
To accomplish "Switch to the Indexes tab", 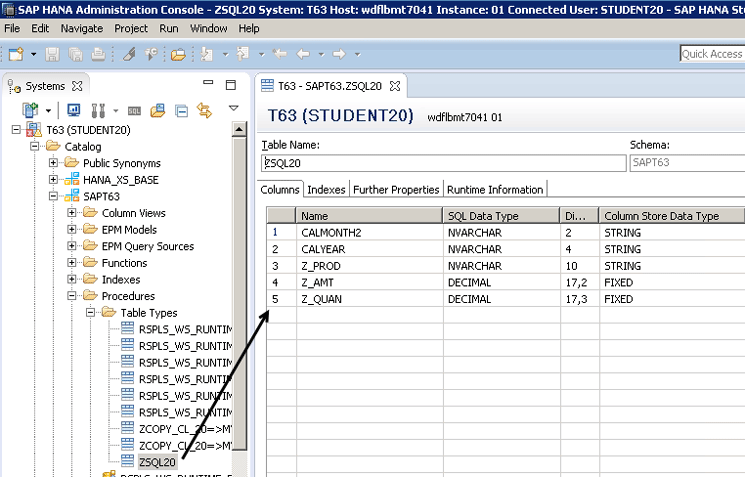I will tap(326, 190).
